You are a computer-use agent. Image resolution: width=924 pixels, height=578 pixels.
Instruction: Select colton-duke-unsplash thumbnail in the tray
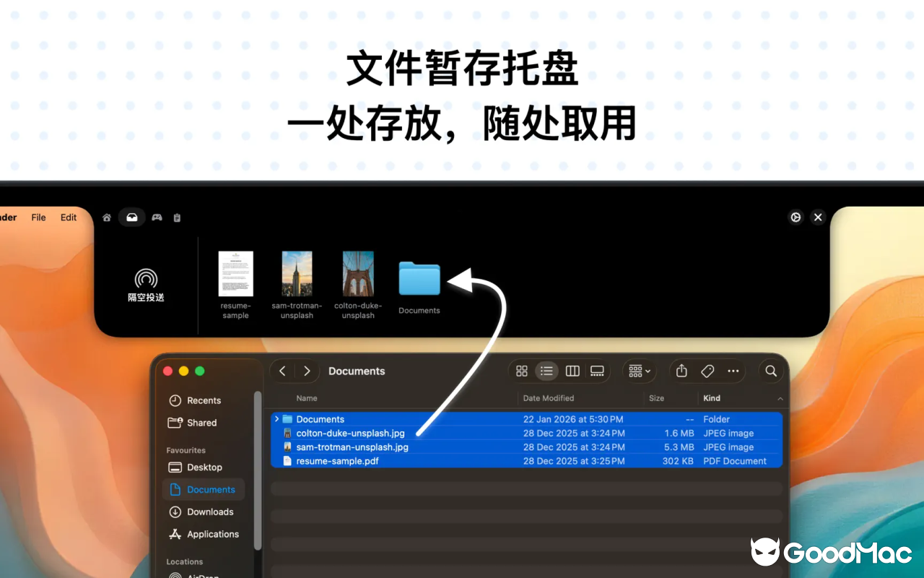[x=358, y=274]
